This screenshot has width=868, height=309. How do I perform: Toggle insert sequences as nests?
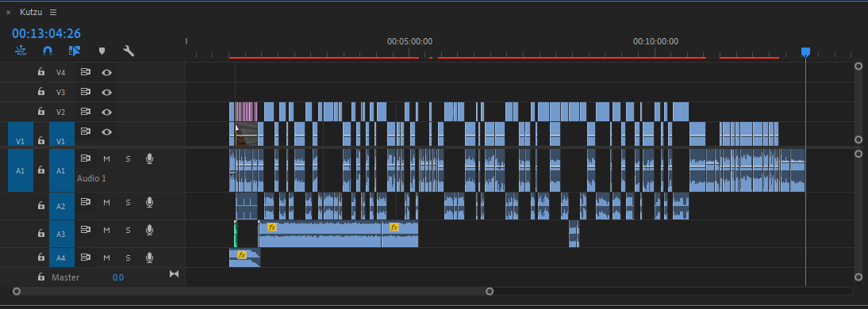[21, 51]
